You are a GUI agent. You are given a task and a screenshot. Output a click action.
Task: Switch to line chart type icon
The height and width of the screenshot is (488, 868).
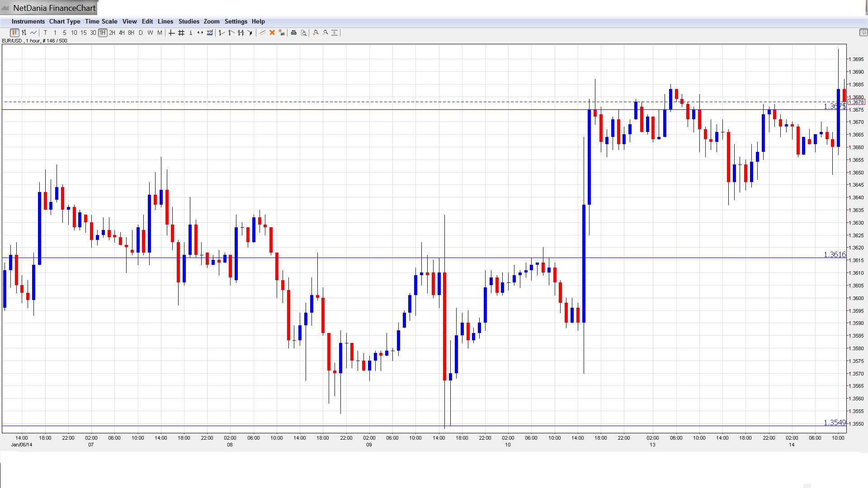tap(33, 33)
